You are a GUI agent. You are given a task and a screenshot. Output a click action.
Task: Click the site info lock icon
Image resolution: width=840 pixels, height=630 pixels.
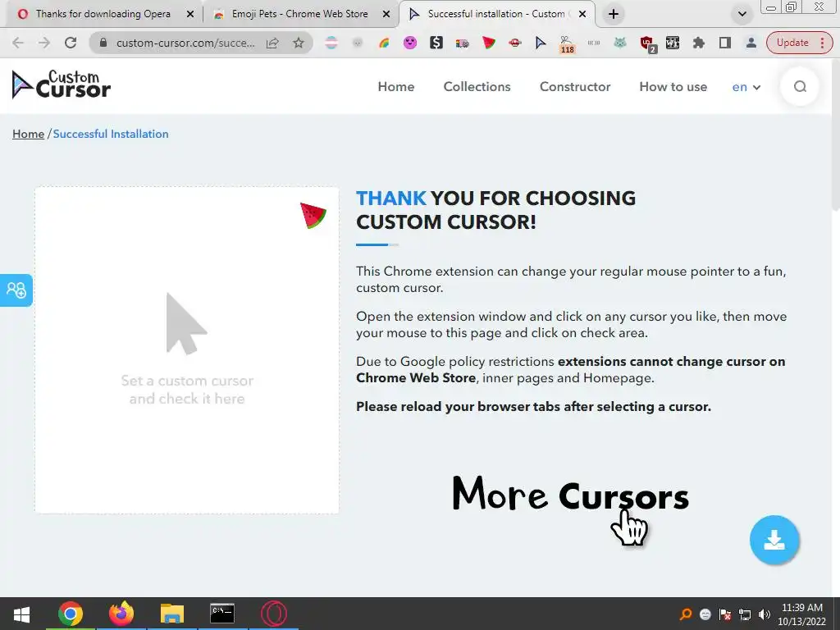point(103,43)
